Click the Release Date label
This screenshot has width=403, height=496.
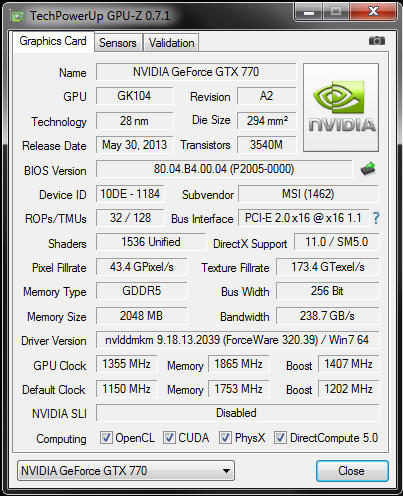coord(54,146)
